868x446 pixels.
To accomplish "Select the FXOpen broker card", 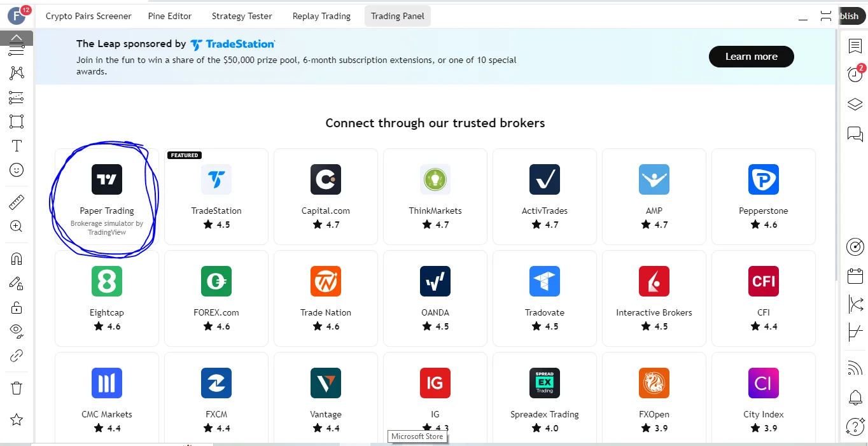I will [654, 398].
